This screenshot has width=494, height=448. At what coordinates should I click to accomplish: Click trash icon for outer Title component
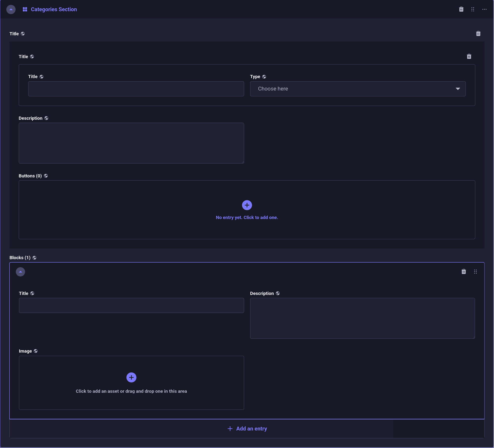478,34
